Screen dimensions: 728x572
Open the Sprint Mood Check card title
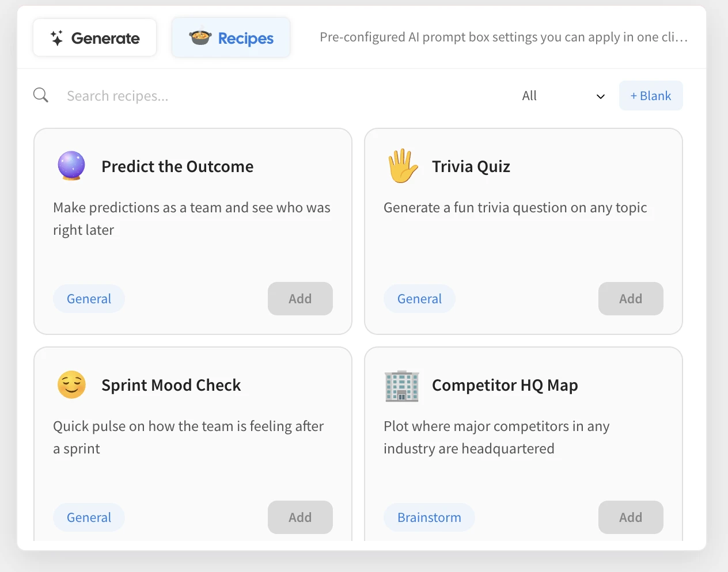(x=171, y=385)
